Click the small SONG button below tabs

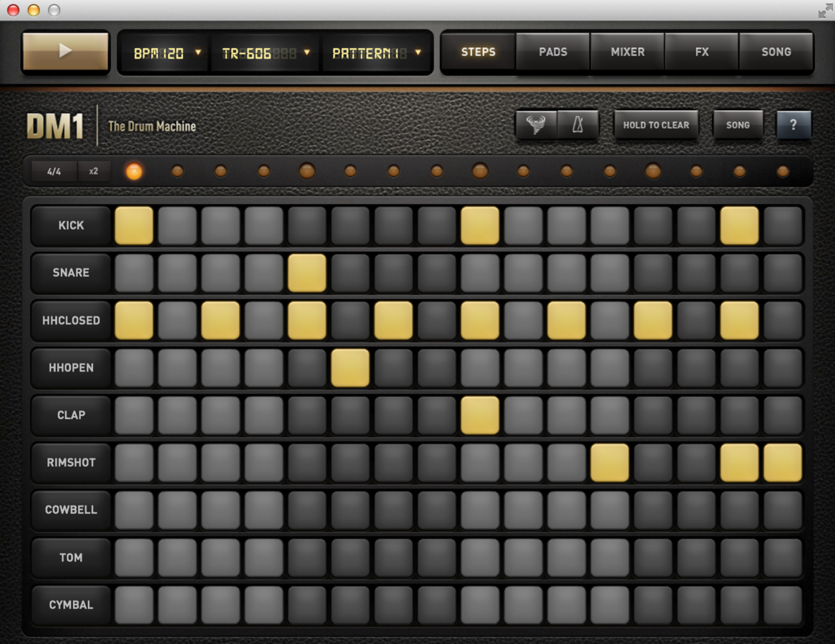coord(738,125)
